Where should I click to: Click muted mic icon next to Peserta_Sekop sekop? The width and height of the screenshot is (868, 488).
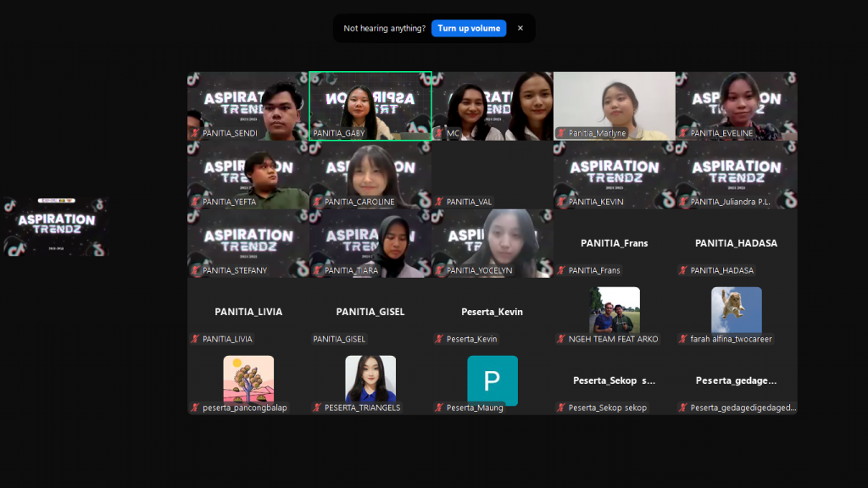[x=561, y=408]
